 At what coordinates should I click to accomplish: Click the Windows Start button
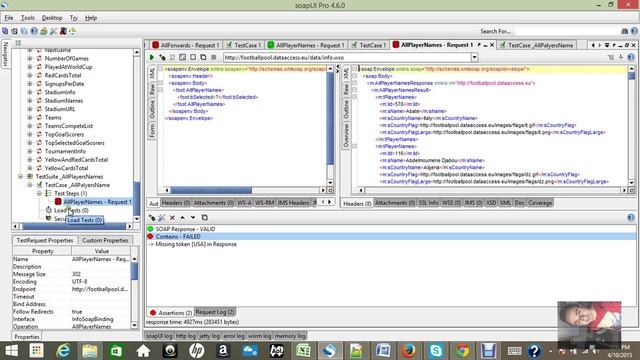pos(11,351)
